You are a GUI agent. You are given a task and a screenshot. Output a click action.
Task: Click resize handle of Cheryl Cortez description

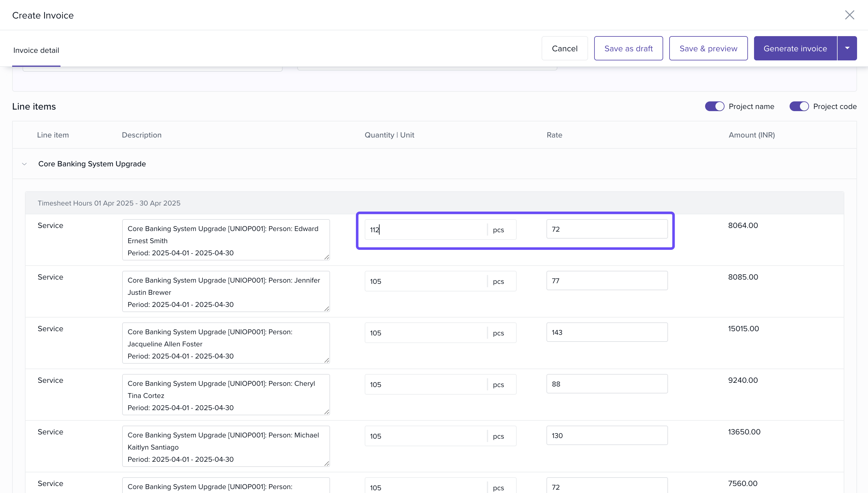(x=326, y=412)
